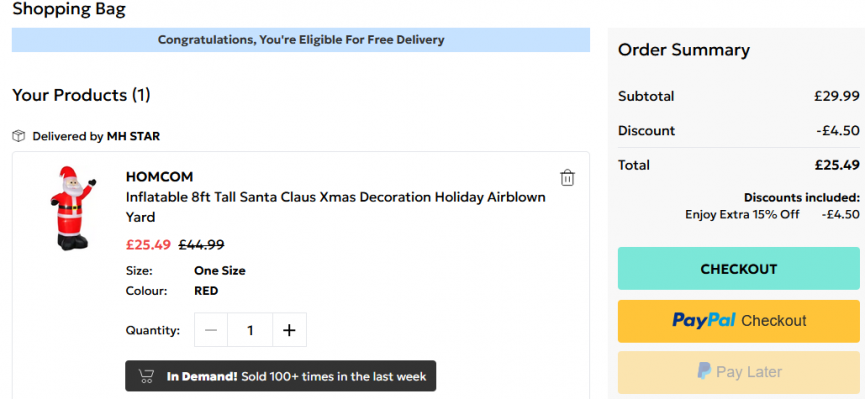The width and height of the screenshot is (865, 399).
Task: Click the Your Products (1) heading
Action: point(81,95)
